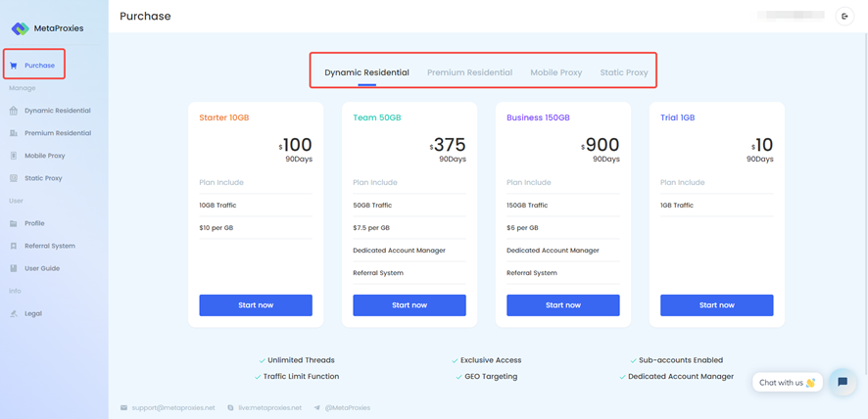
Task: Click the blurred account name at top right
Action: [x=792, y=16]
